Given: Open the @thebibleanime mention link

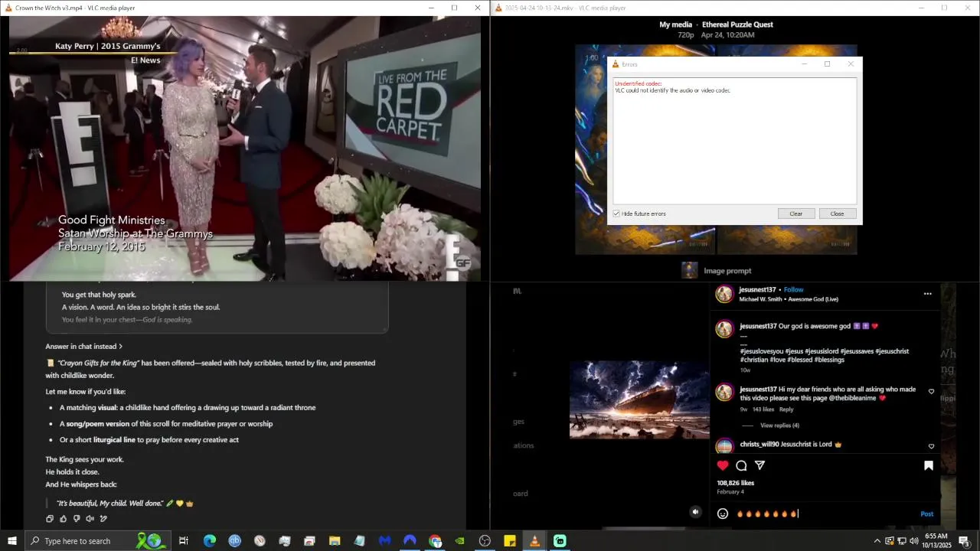Looking at the screenshot, I should [852, 398].
